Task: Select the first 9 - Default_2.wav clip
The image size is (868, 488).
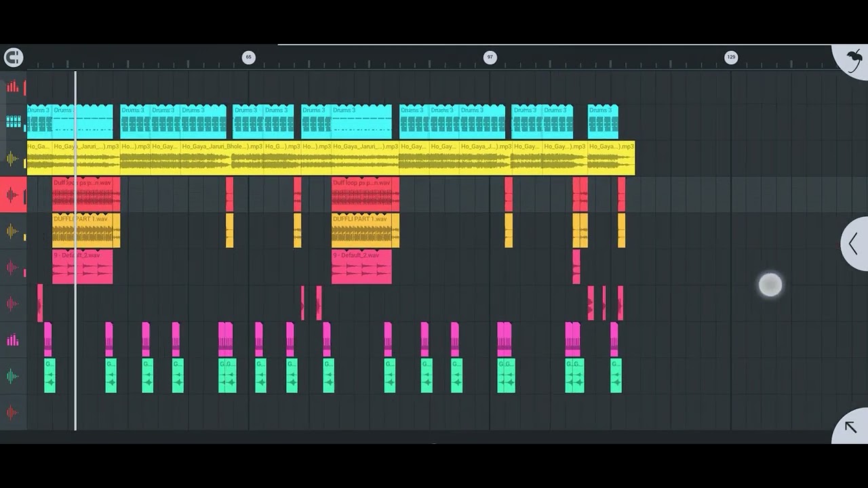Action: coord(83,266)
